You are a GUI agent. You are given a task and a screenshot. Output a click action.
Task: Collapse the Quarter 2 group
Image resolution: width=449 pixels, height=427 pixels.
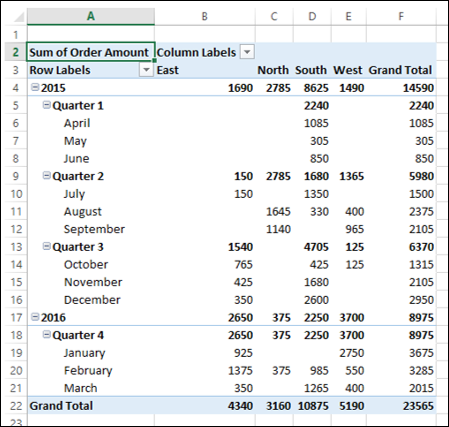(x=47, y=176)
